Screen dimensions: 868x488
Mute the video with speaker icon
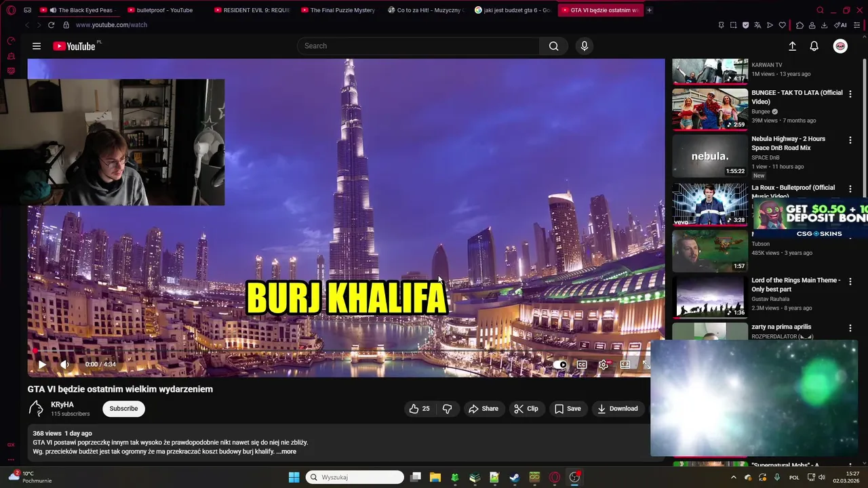pyautogui.click(x=64, y=364)
